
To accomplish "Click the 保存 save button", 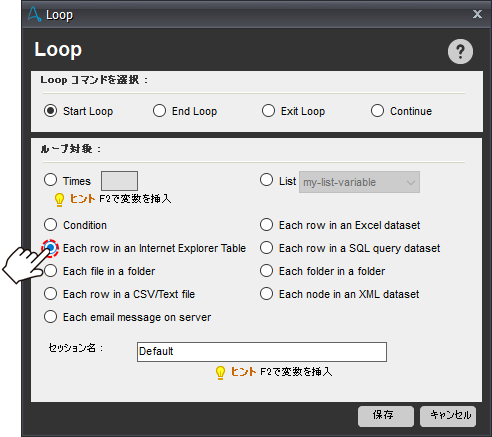I will pos(386,416).
